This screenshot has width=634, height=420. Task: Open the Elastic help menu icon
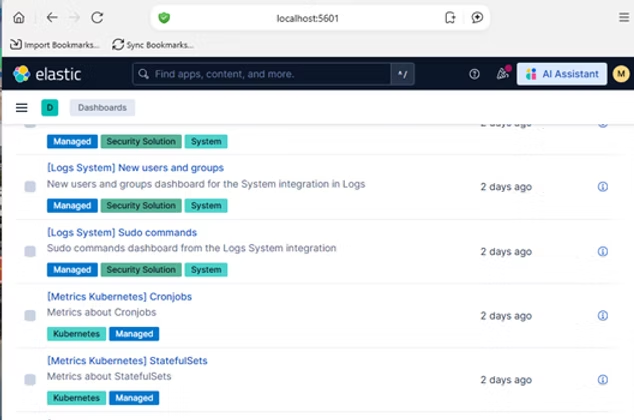[474, 74]
